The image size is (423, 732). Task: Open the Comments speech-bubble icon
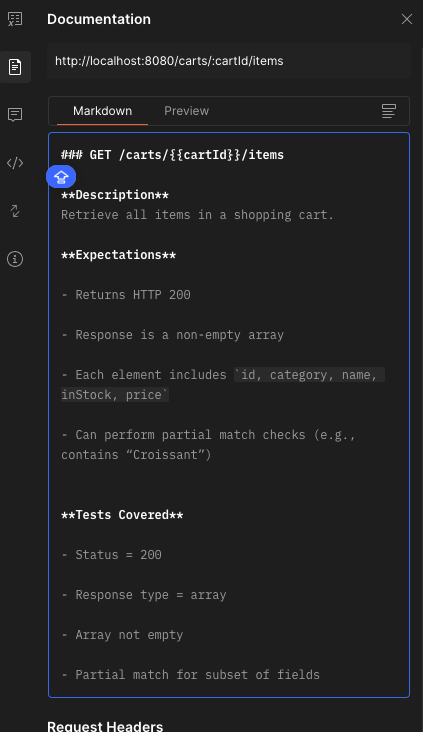(15, 114)
